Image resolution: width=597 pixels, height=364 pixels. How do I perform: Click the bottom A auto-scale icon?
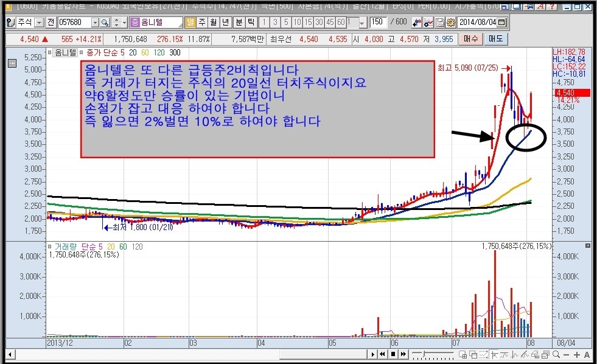coord(587,355)
